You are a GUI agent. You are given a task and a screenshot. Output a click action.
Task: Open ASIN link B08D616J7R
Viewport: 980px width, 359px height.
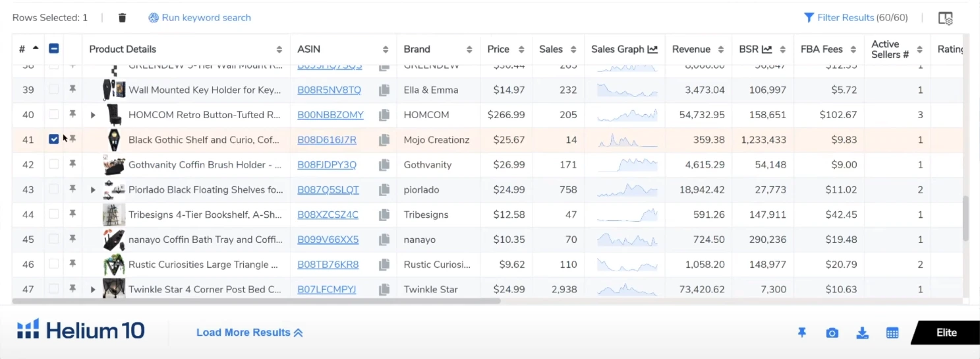click(327, 140)
